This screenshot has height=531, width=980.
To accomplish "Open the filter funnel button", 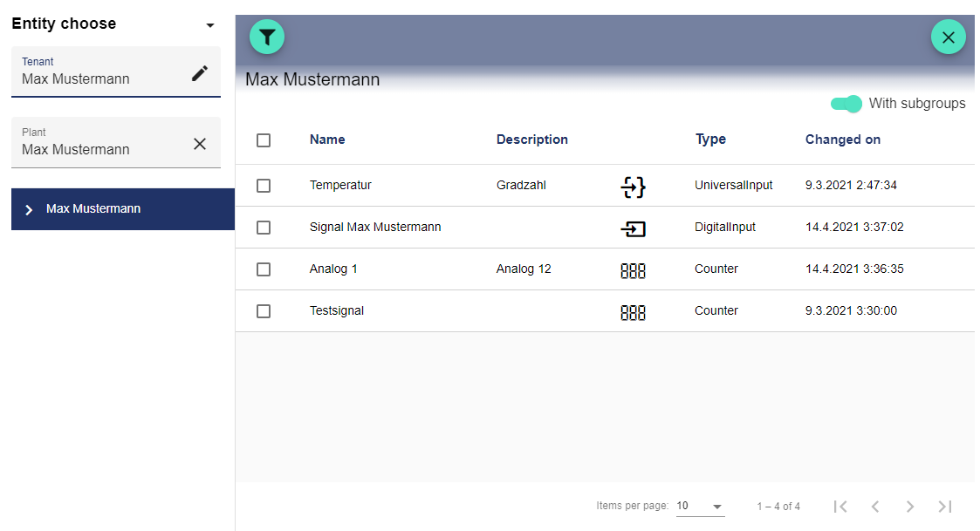I will 267,37.
